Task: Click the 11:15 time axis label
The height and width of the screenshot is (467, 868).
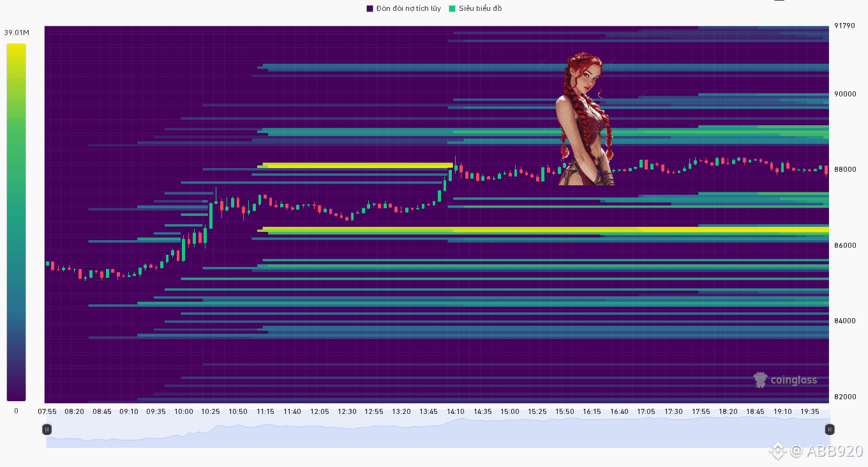Action: pos(266,412)
